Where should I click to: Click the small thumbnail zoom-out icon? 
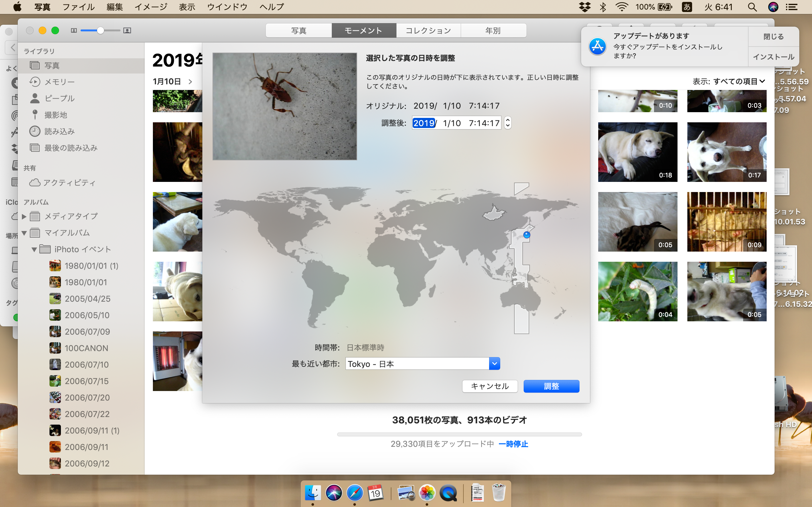pyautogui.click(x=74, y=30)
